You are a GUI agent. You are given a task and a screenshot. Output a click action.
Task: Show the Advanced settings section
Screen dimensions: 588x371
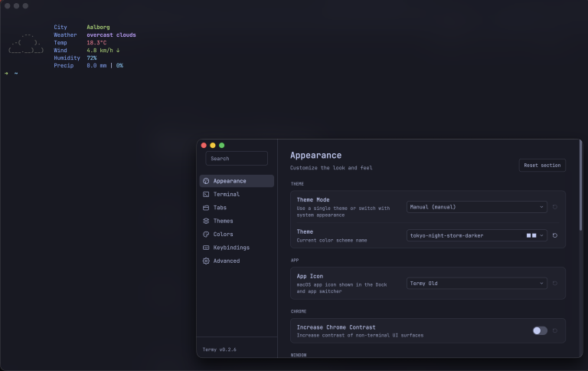[x=237, y=261]
